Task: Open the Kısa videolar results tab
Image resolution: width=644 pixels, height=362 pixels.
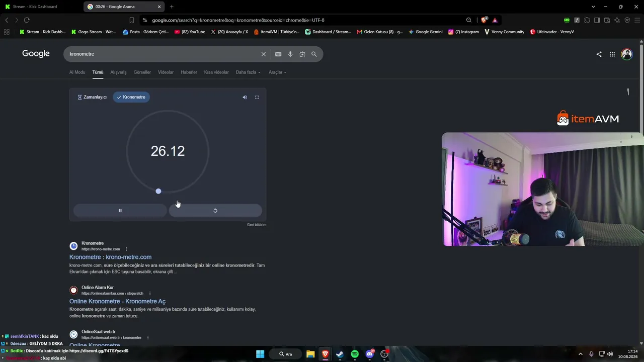Action: pyautogui.click(x=216, y=72)
